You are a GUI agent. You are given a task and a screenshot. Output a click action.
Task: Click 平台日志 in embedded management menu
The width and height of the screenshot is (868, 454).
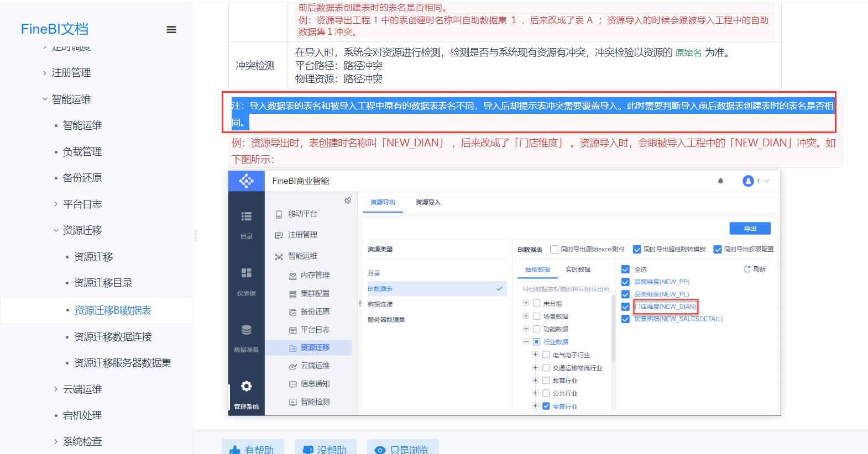point(315,329)
